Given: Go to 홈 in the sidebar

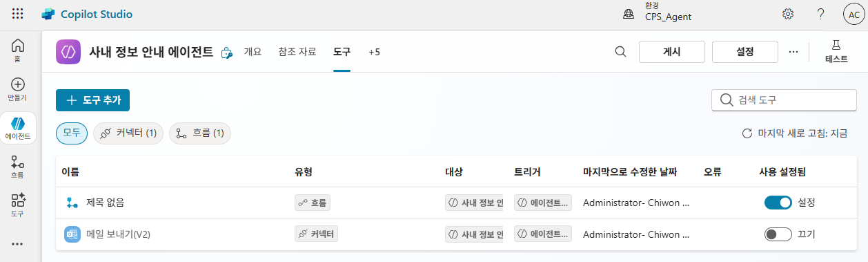Looking at the screenshot, I should tap(18, 50).
